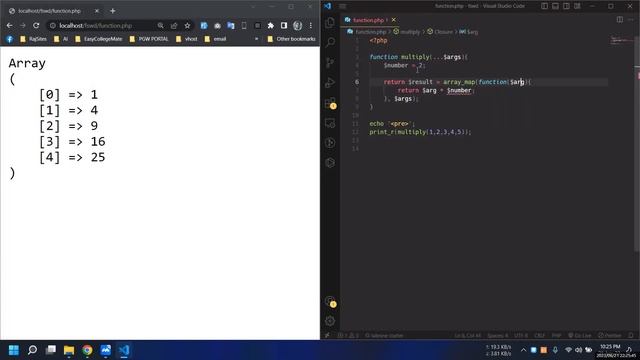Go back in Chrome
Screen dimensions: 640x360
[x=9, y=25]
